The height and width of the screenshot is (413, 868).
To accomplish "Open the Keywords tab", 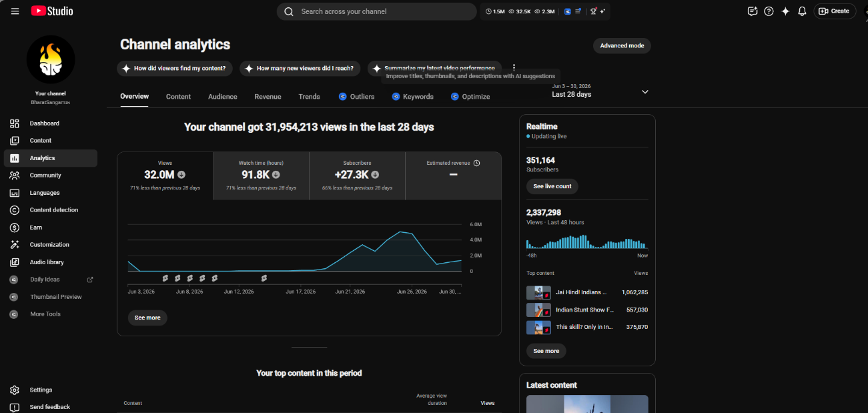I will point(413,97).
